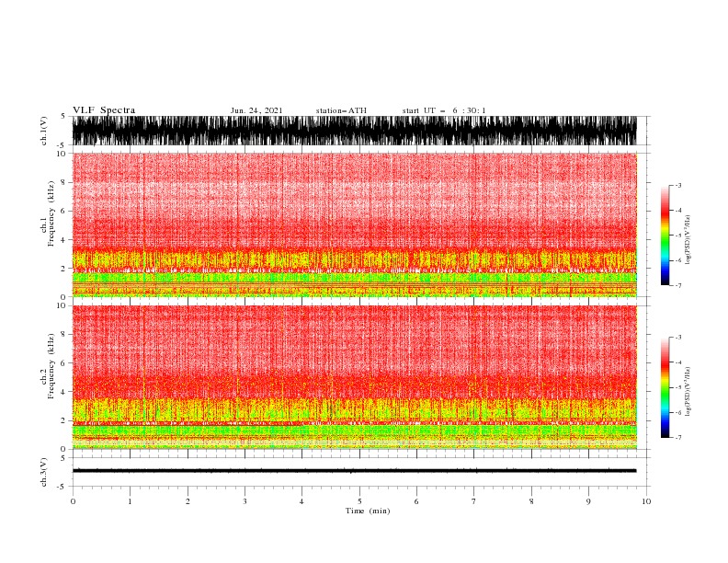Click time axis tick label "0"
The width and height of the screenshot is (728, 563).
[x=73, y=501]
